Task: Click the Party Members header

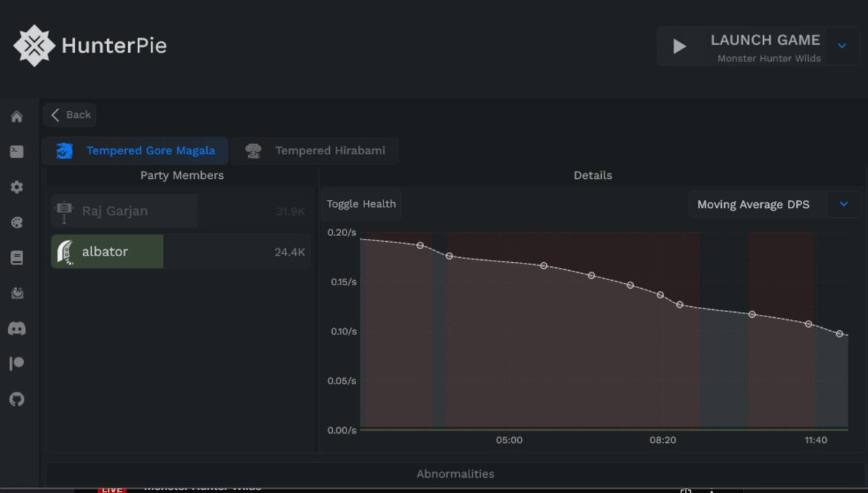Action: [182, 175]
